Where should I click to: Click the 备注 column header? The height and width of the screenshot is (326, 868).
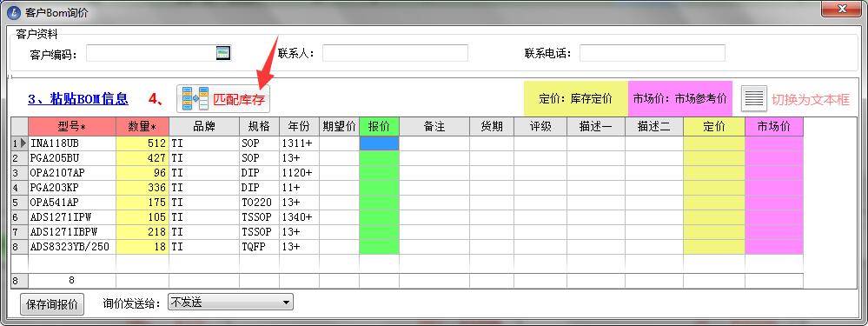click(x=434, y=127)
